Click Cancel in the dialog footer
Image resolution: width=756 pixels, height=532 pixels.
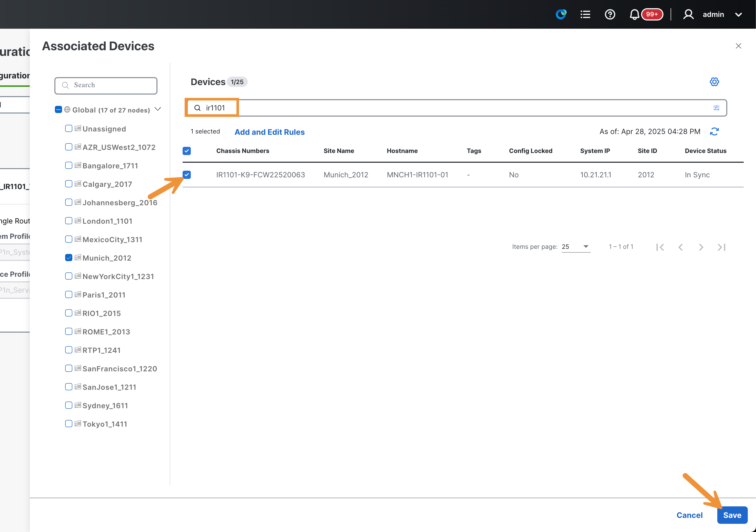coord(690,515)
